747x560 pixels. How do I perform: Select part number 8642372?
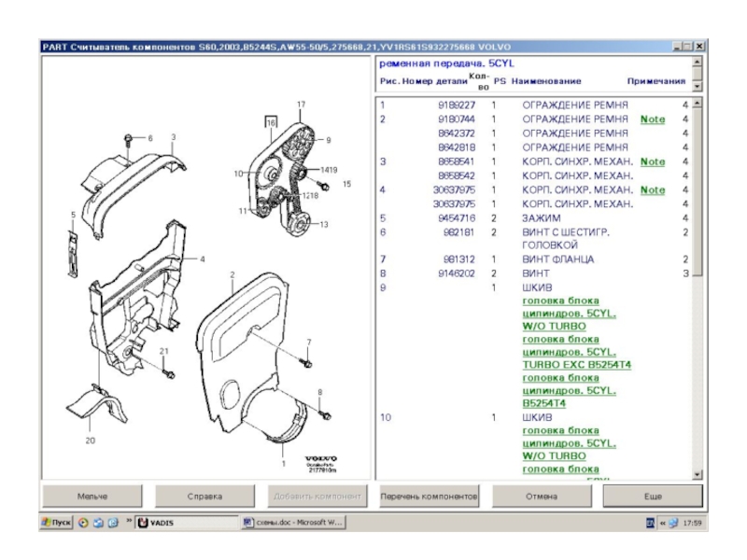(457, 133)
